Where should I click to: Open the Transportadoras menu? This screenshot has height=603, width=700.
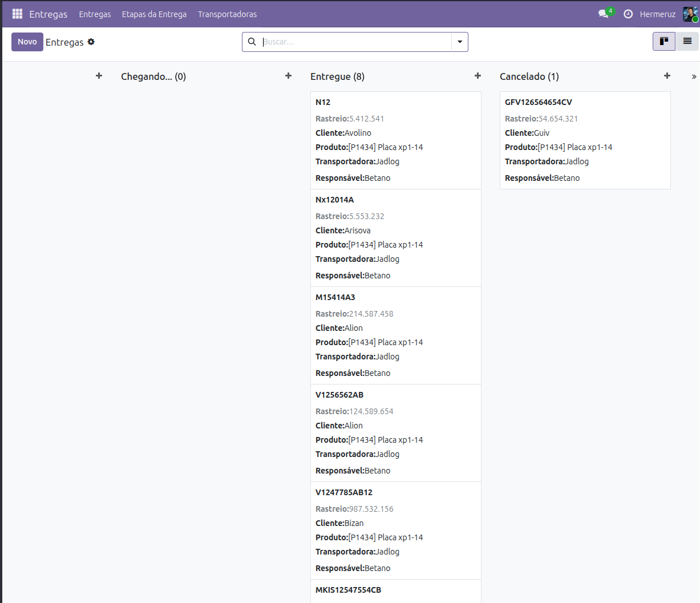click(x=227, y=14)
